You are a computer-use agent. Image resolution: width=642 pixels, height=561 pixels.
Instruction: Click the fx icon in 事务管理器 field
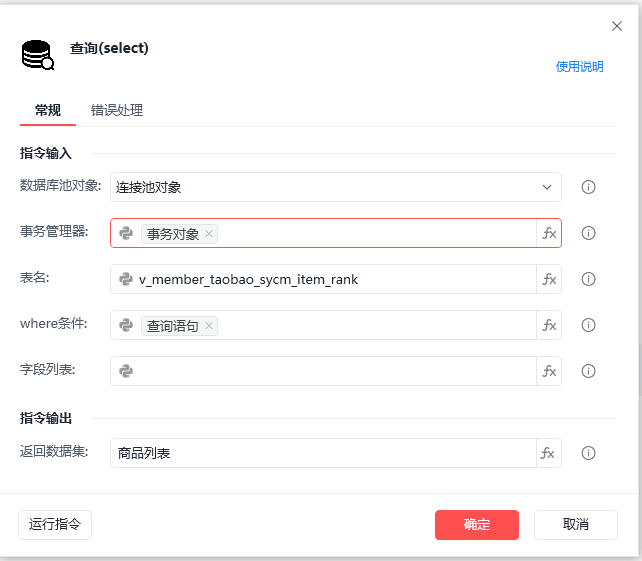tap(549, 233)
